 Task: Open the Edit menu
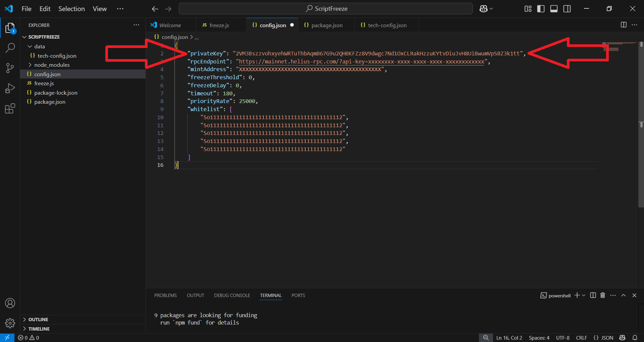pos(45,9)
